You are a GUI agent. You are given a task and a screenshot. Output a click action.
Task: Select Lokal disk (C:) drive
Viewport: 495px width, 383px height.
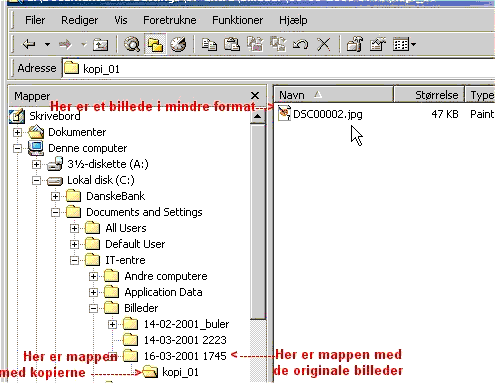[101, 180]
